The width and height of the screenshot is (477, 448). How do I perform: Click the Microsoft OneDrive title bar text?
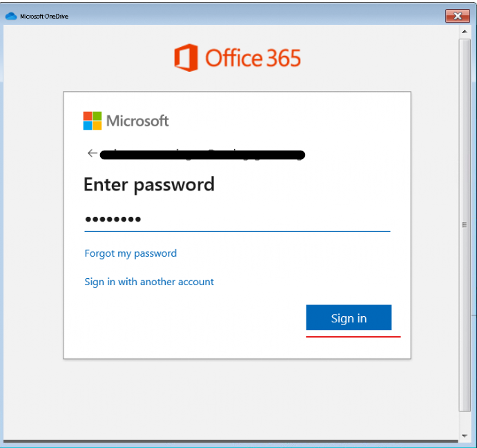pyautogui.click(x=44, y=17)
